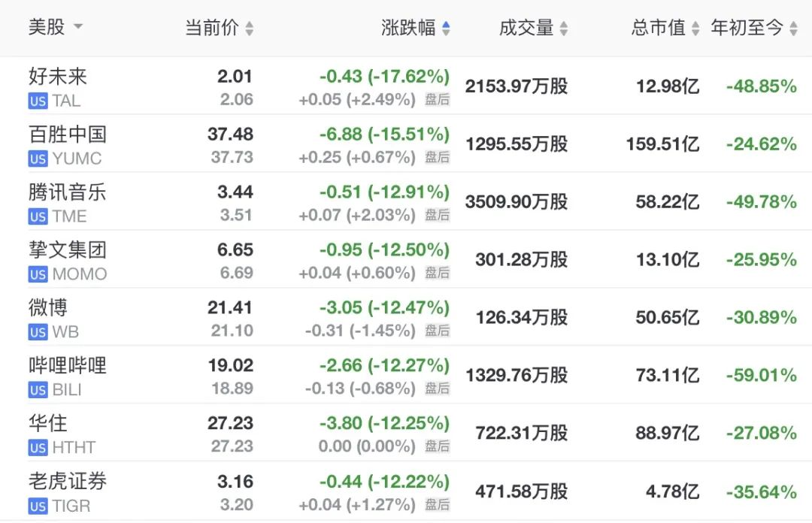Click the 盘后 tag in 老虎证券 row
The width and height of the screenshot is (812, 523).
tap(437, 505)
